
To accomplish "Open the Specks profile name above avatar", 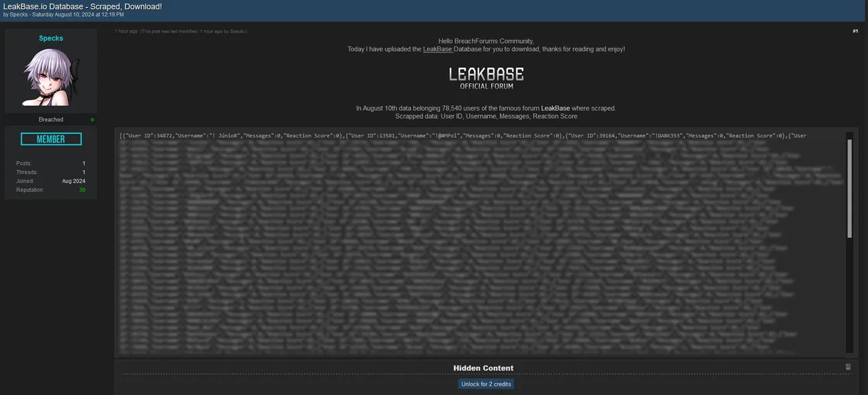I will [x=51, y=39].
